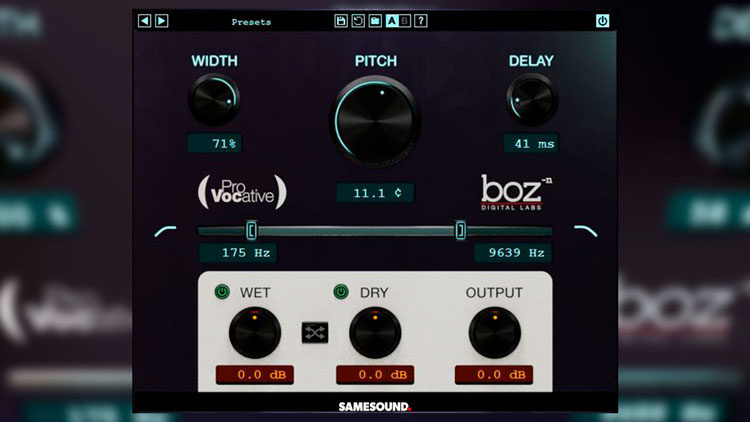Click the WET gain knob
Viewport: 750px width, 422px height.
(254, 333)
